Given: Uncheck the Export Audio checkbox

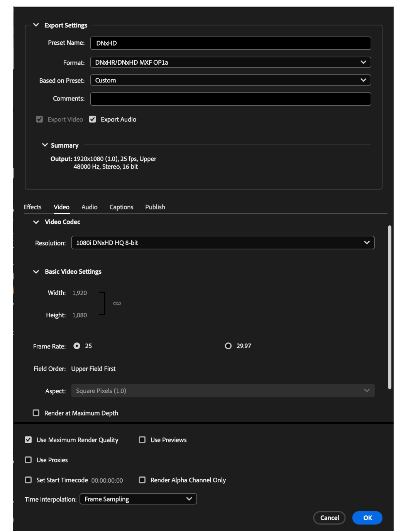Looking at the screenshot, I should point(93,119).
